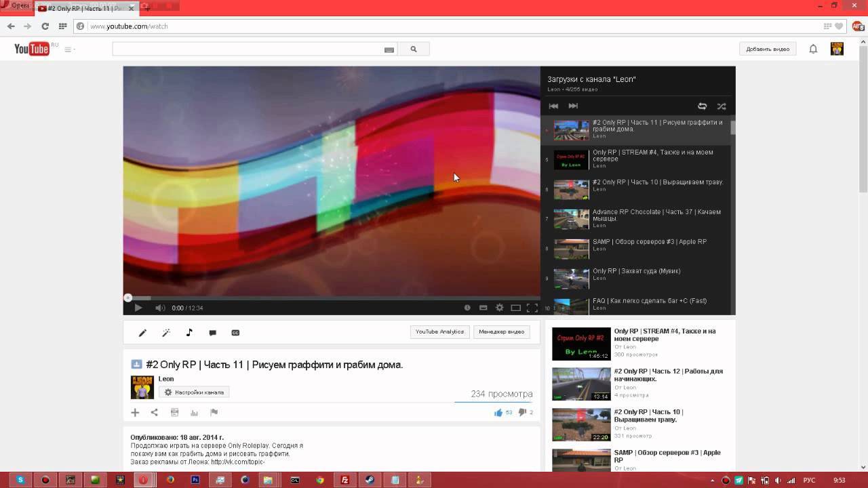Open the audio music note tool
The image size is (868, 488).
point(189,333)
